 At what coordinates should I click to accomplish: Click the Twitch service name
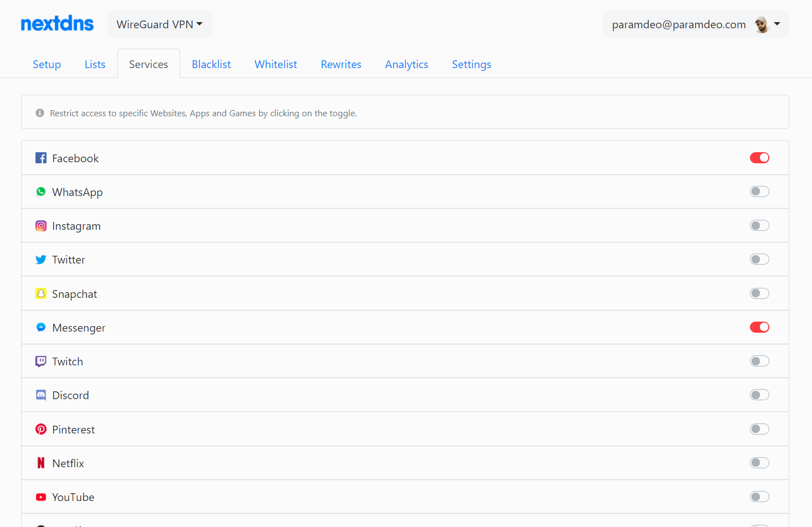pyautogui.click(x=68, y=361)
